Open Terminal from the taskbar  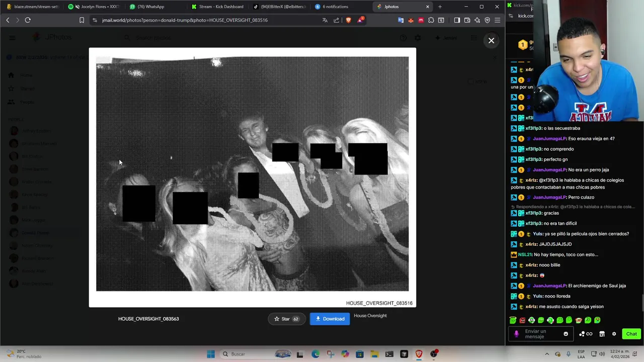pos(389,354)
